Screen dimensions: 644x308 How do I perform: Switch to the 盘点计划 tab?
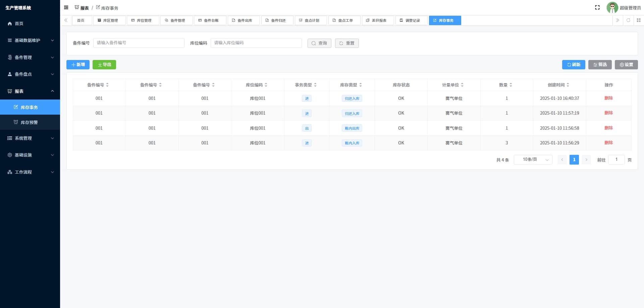311,20
